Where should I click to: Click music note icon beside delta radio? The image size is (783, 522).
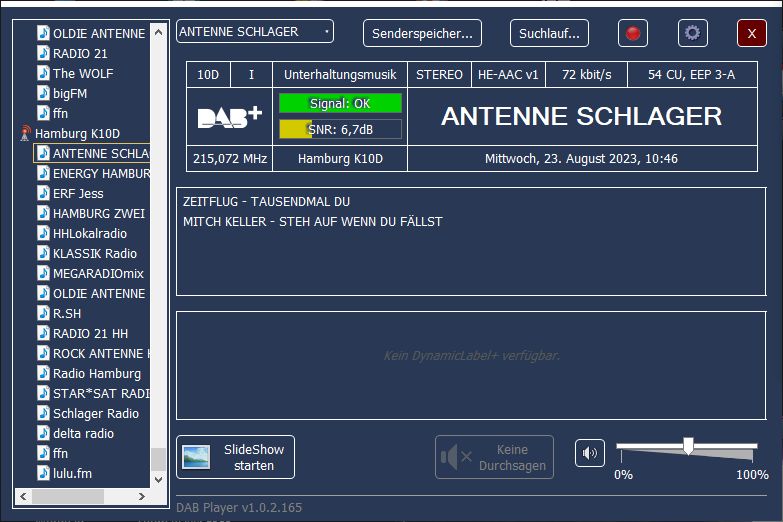coord(43,433)
